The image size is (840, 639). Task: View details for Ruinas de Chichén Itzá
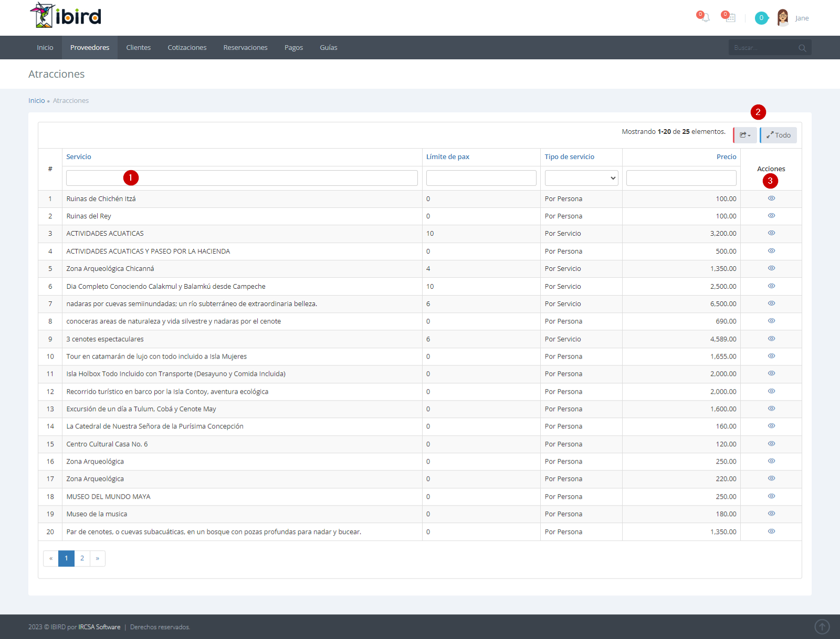[x=771, y=198]
